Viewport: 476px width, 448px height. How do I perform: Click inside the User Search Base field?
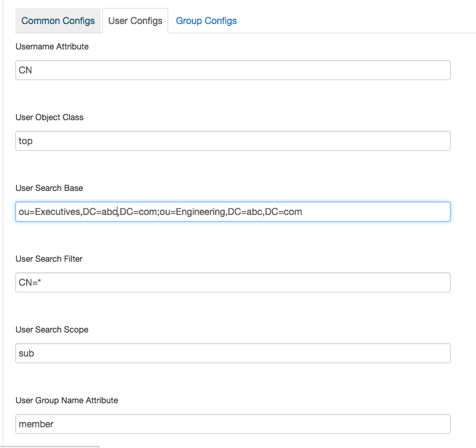(x=374, y=212)
